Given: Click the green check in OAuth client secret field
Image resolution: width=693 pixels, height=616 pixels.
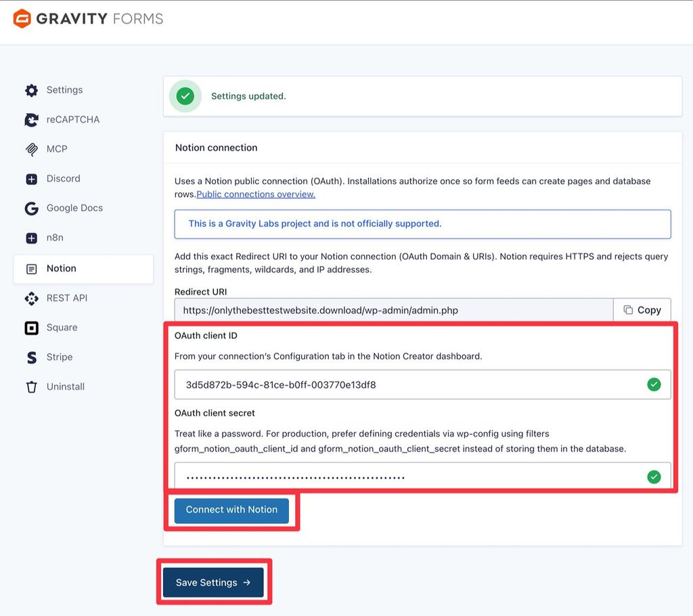Looking at the screenshot, I should coord(654,477).
